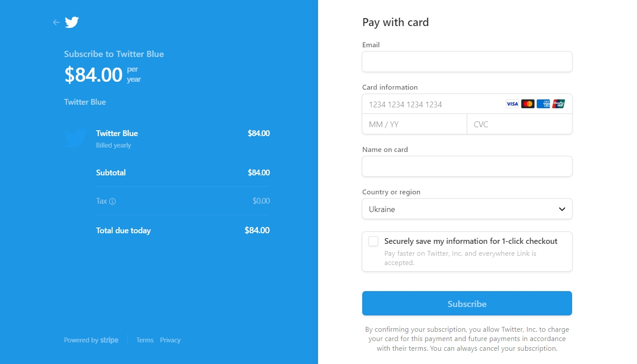Viewport: 637px width, 364px height.
Task: Open the Privacy link
Action: (170, 340)
